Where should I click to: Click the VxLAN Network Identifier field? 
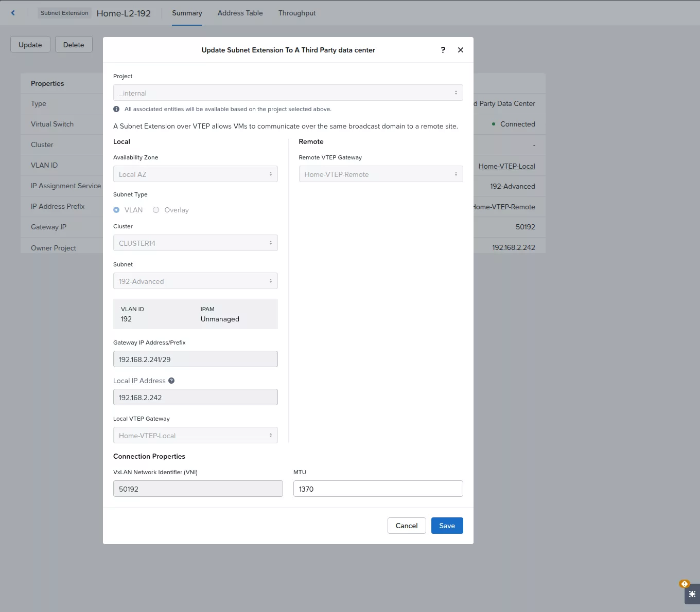point(198,489)
